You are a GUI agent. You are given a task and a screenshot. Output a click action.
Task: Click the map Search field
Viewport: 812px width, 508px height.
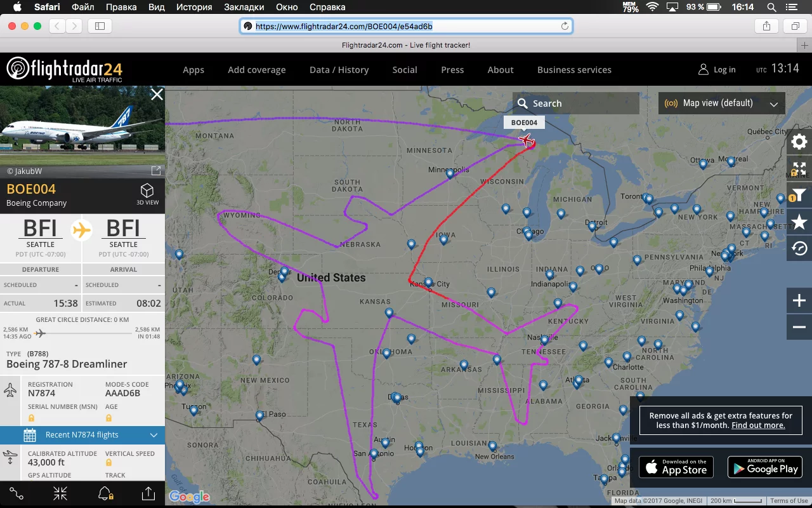point(576,104)
